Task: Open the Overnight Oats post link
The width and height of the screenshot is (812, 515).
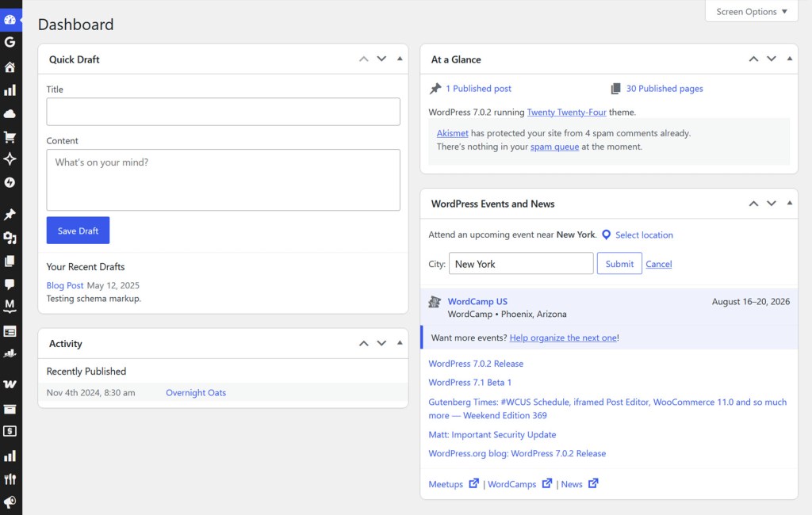Action: coord(196,393)
